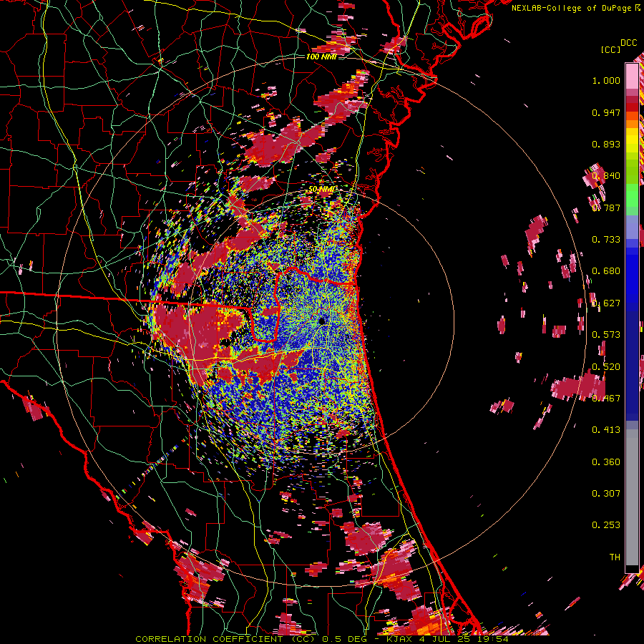644x644 pixels.
Task: Click the 0.787 color scale value
Action: click(606, 208)
